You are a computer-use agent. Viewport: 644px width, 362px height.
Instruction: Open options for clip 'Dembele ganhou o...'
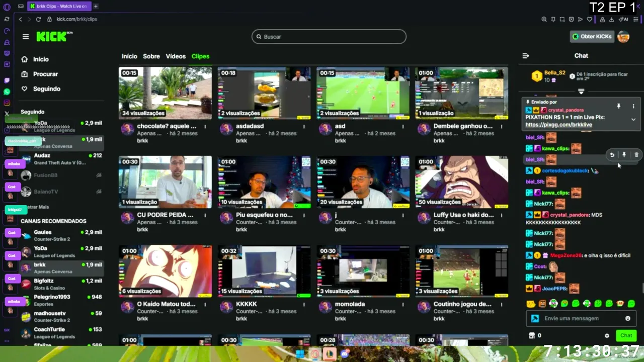(x=502, y=127)
